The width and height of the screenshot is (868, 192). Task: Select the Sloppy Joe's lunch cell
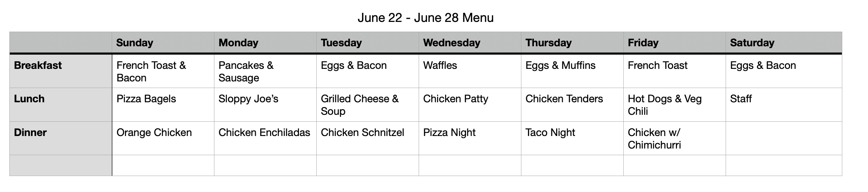[x=265, y=105]
